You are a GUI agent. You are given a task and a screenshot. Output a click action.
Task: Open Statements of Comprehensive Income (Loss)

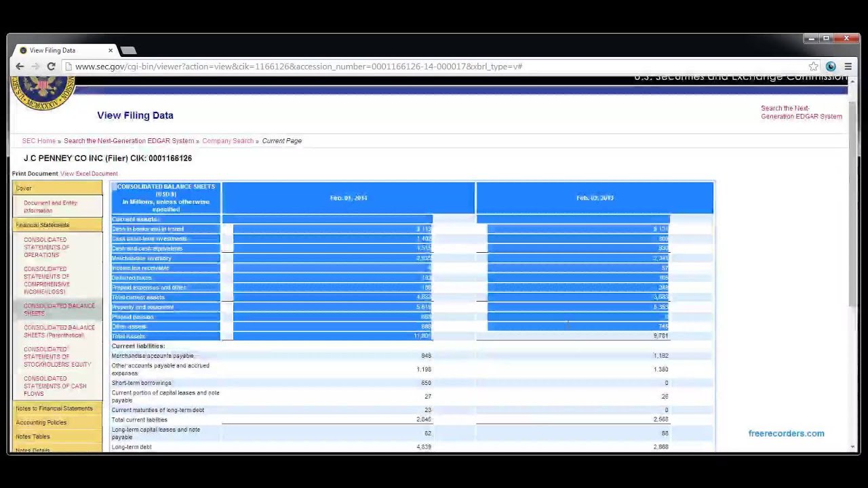click(x=47, y=281)
